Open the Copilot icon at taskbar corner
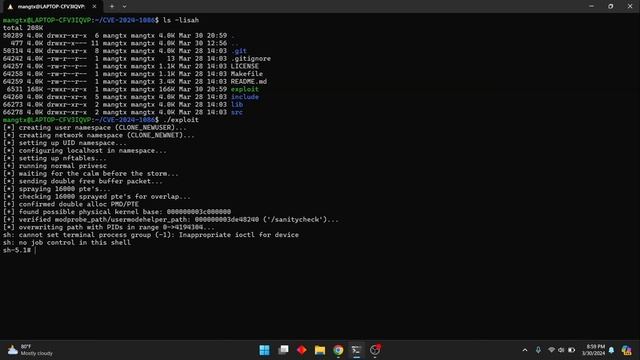 point(627,350)
